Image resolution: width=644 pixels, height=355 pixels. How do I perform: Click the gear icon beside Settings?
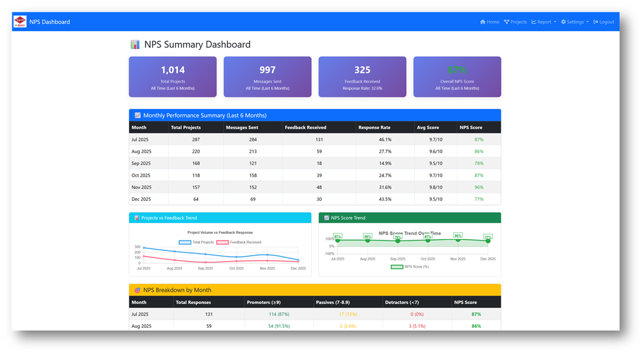coord(564,22)
